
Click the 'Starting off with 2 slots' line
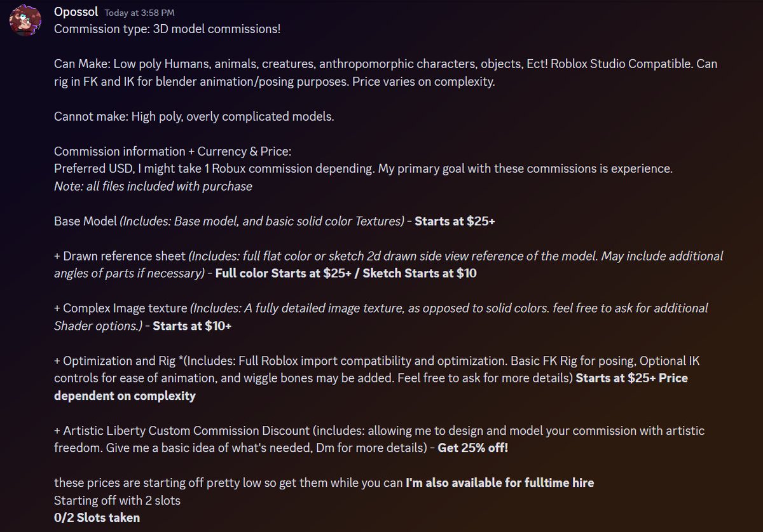point(117,501)
